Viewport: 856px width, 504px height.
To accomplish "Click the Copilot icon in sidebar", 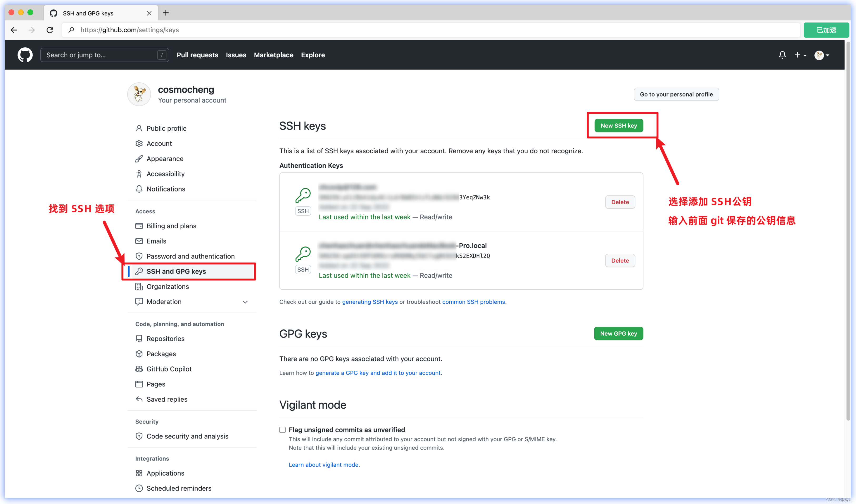I will click(x=139, y=369).
